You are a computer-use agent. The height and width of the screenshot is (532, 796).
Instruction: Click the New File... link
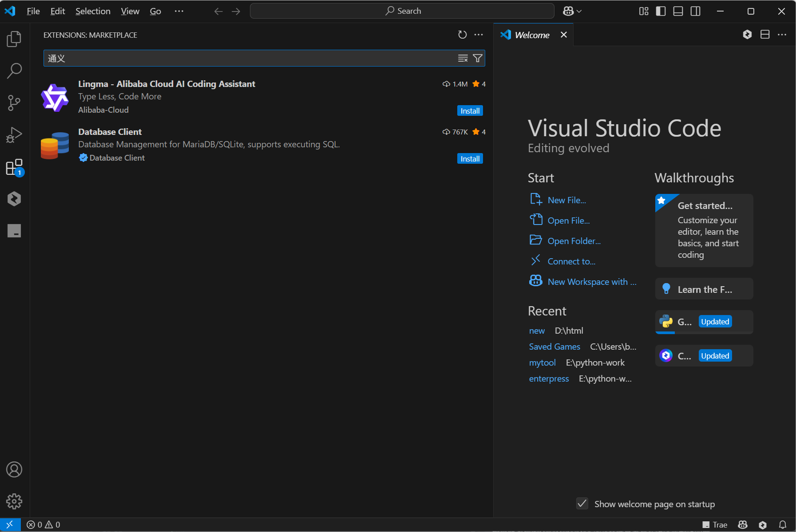coord(566,200)
